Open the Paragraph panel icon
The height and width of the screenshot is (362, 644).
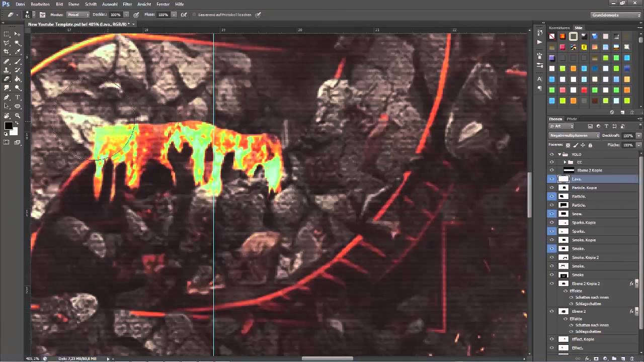point(539,88)
